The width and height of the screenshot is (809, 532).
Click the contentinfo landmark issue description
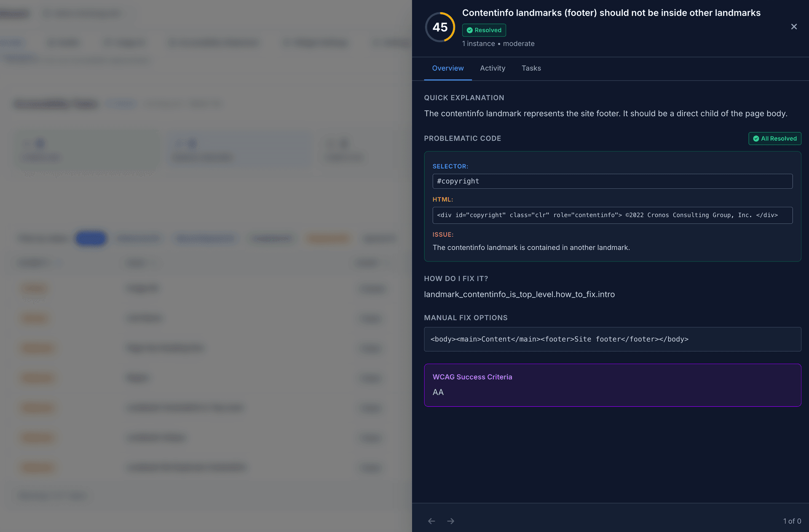tap(531, 248)
